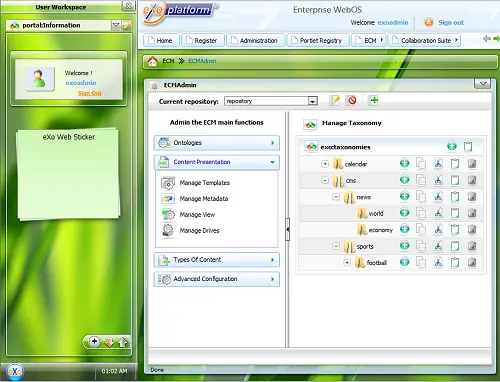Paste into the exotaxonomies root node

pyautogui.click(x=468, y=146)
